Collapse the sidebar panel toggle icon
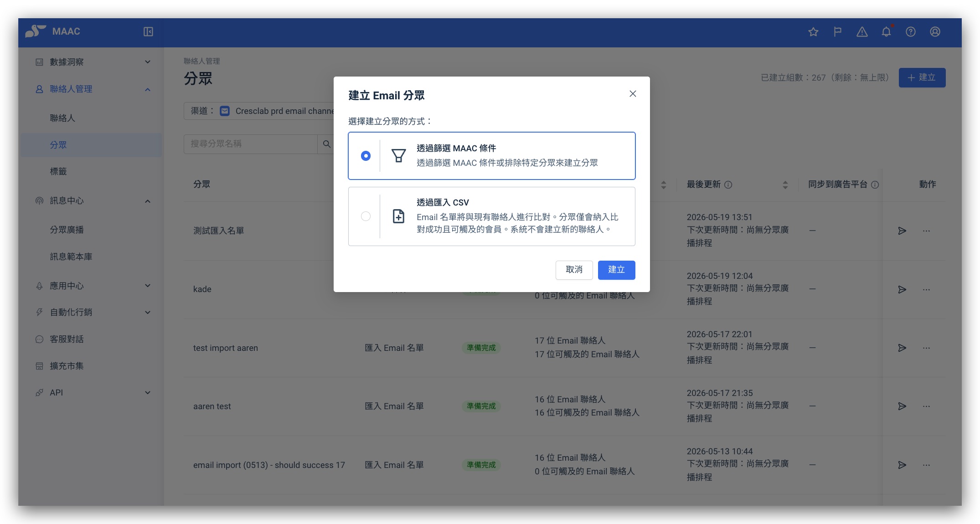Screen dimensions: 980x524 pyautogui.click(x=148, y=31)
